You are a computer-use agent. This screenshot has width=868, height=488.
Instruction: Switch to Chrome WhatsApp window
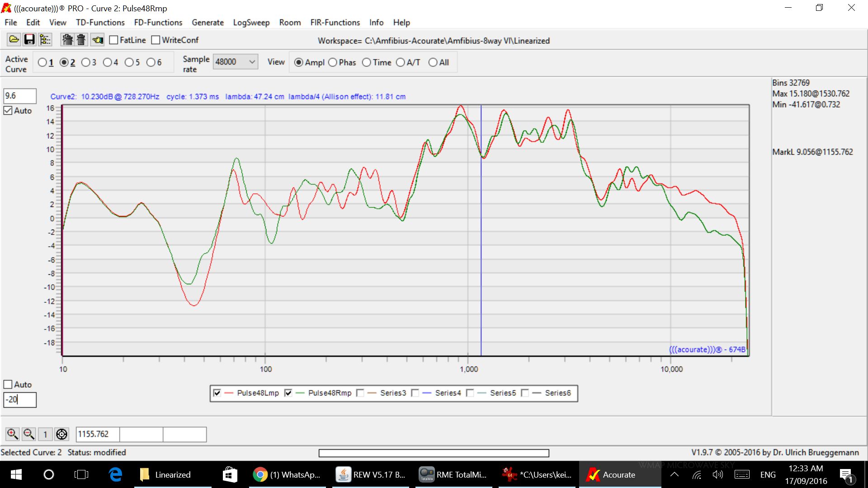tap(287, 474)
